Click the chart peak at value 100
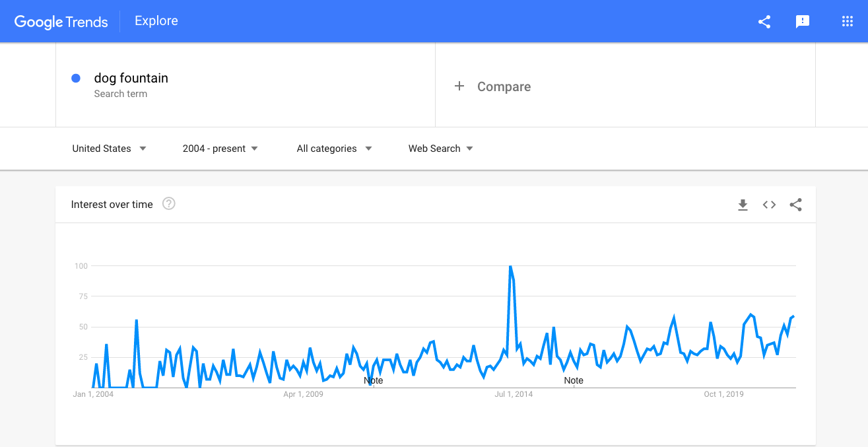The width and height of the screenshot is (868, 447). tap(511, 266)
